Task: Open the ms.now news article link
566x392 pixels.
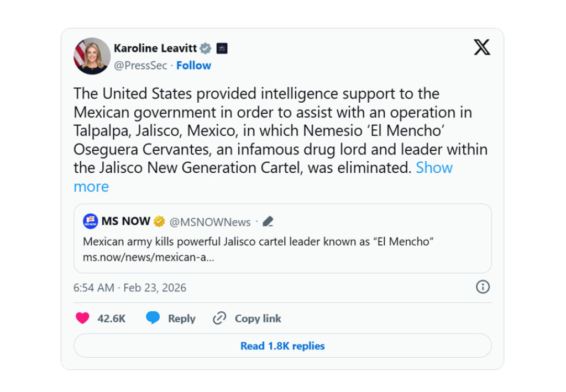Action: tap(148, 257)
